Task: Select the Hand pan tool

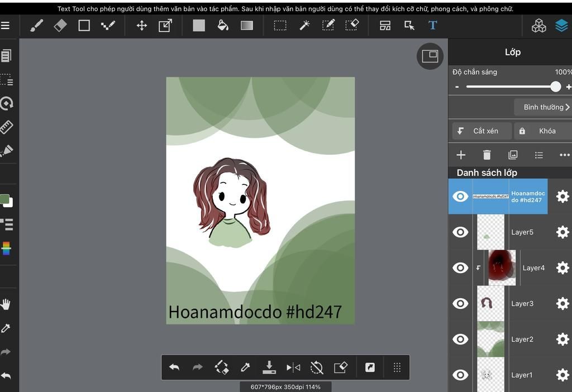Action: 6,304
